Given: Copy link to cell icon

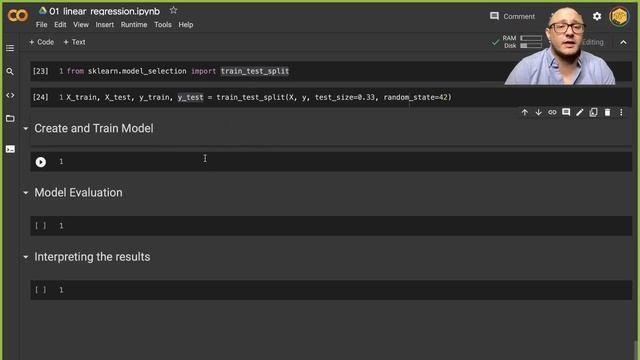Looking at the screenshot, I should tap(552, 112).
